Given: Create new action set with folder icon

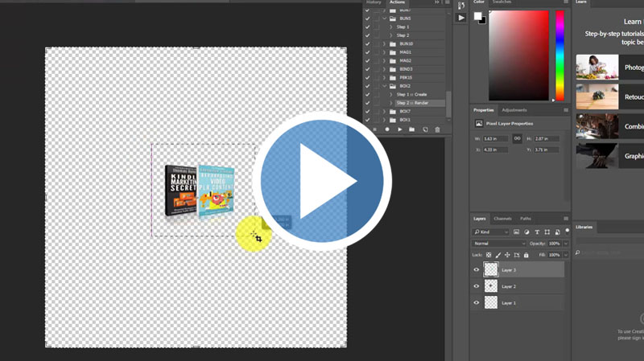Looking at the screenshot, I should (411, 129).
